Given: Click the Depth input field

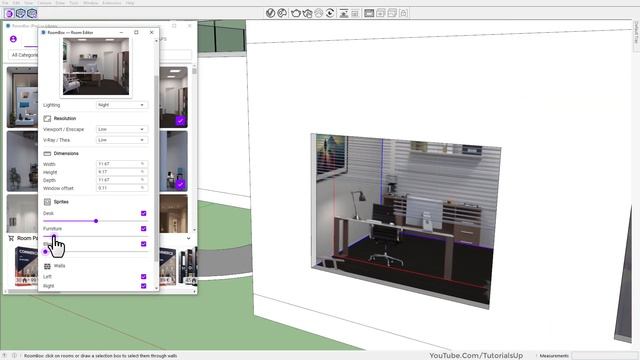Looking at the screenshot, I should (122, 180).
